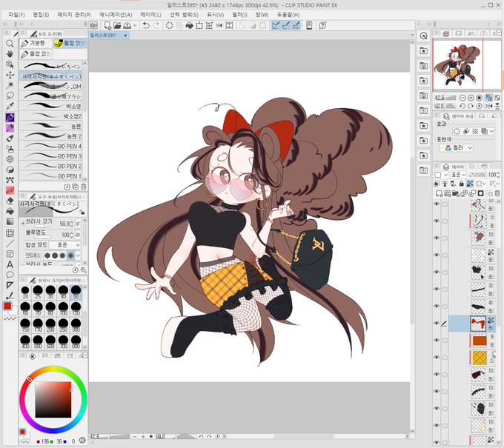Select the Hand move-view tool
The width and height of the screenshot is (504, 448).
10,54
